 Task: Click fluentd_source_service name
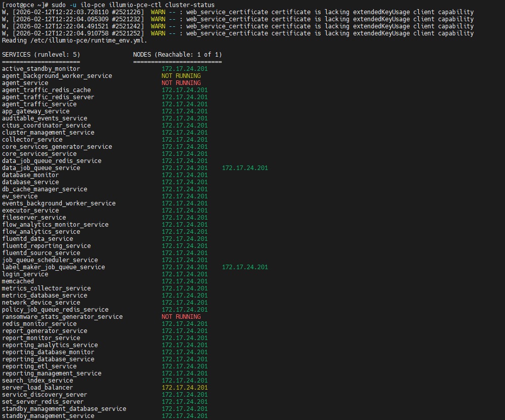(x=41, y=253)
